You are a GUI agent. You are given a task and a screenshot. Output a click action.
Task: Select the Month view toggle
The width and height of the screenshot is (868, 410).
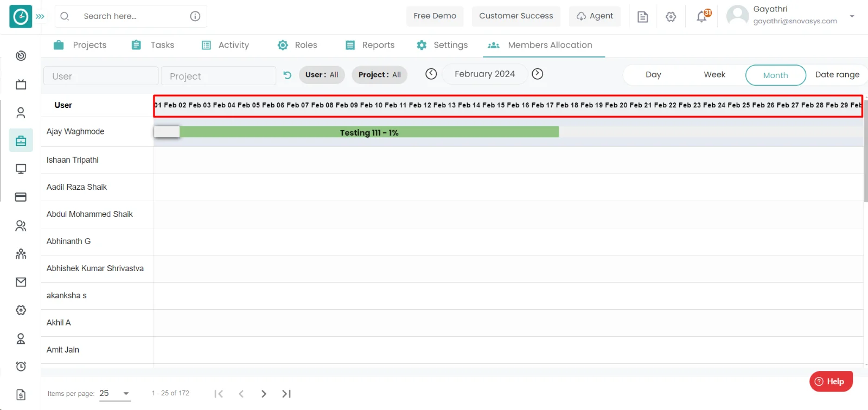[776, 75]
